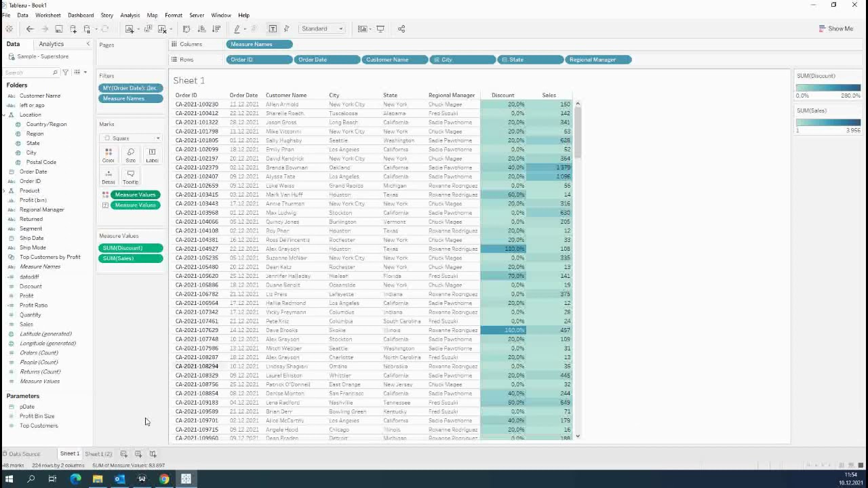Click the Sort ascending toolbar icon
This screenshot has width=868, height=488.
pyautogui.click(x=201, y=28)
